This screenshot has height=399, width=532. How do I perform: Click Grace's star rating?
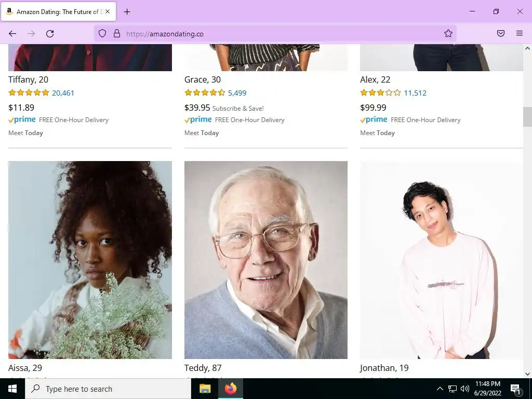click(x=205, y=92)
